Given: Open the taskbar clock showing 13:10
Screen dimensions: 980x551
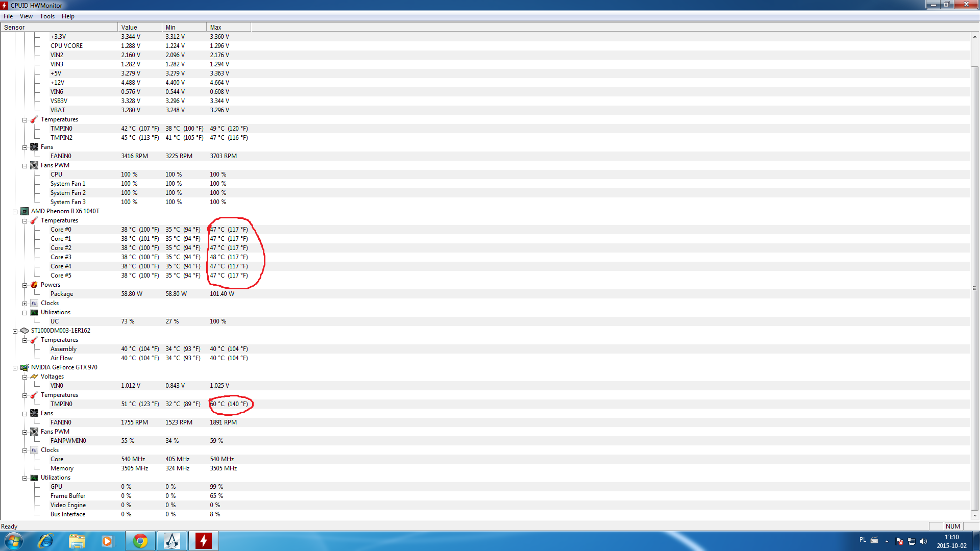Looking at the screenshot, I should [951, 541].
